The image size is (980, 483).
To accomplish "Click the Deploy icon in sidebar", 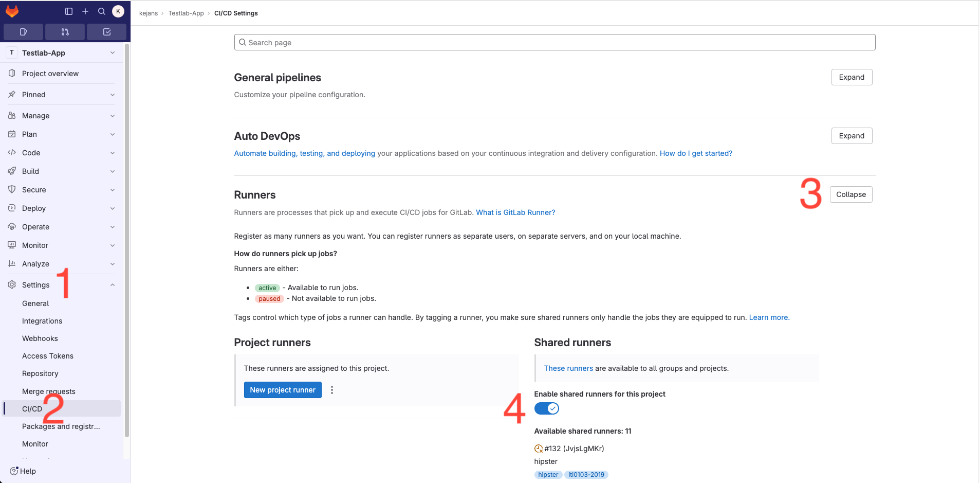I will tap(12, 208).
